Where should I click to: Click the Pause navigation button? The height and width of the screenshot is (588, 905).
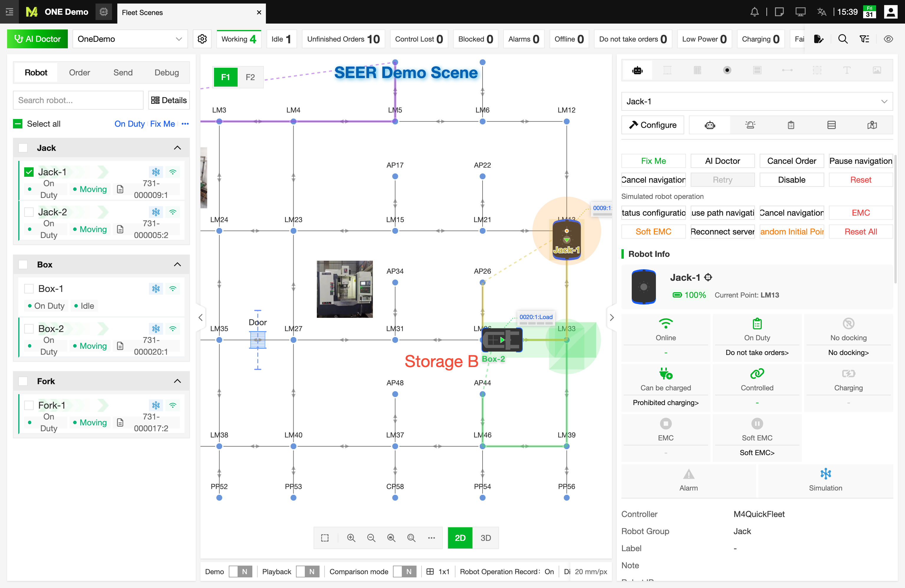pyautogui.click(x=861, y=161)
